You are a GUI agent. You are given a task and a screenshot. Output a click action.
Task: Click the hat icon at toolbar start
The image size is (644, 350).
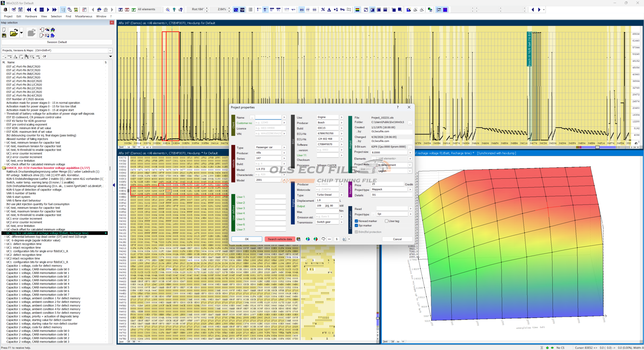[x=5, y=10]
